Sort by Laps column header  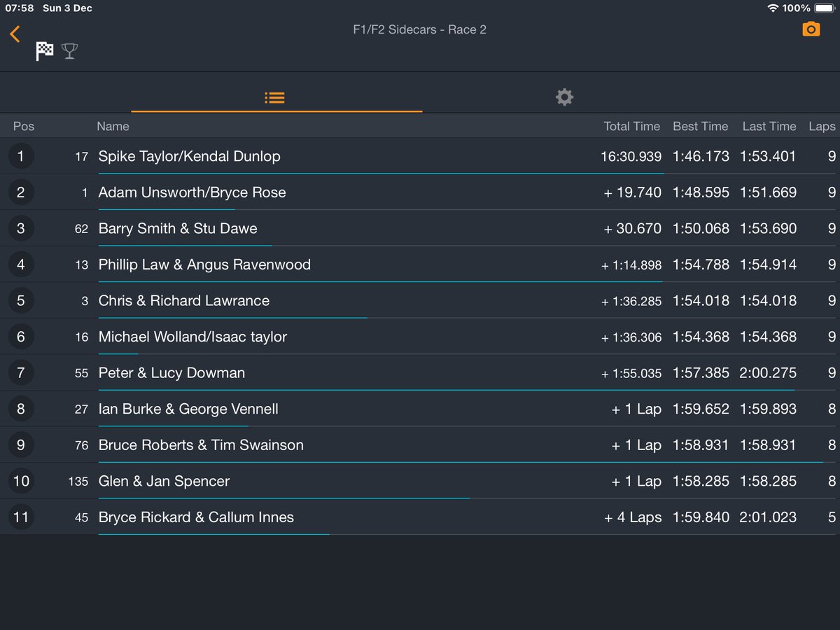pos(822,127)
